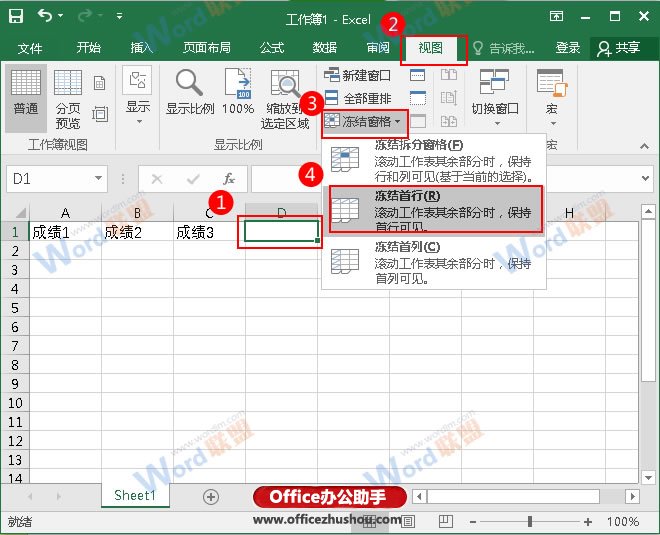
Task: Click the unhide window icon
Action: tap(417, 121)
